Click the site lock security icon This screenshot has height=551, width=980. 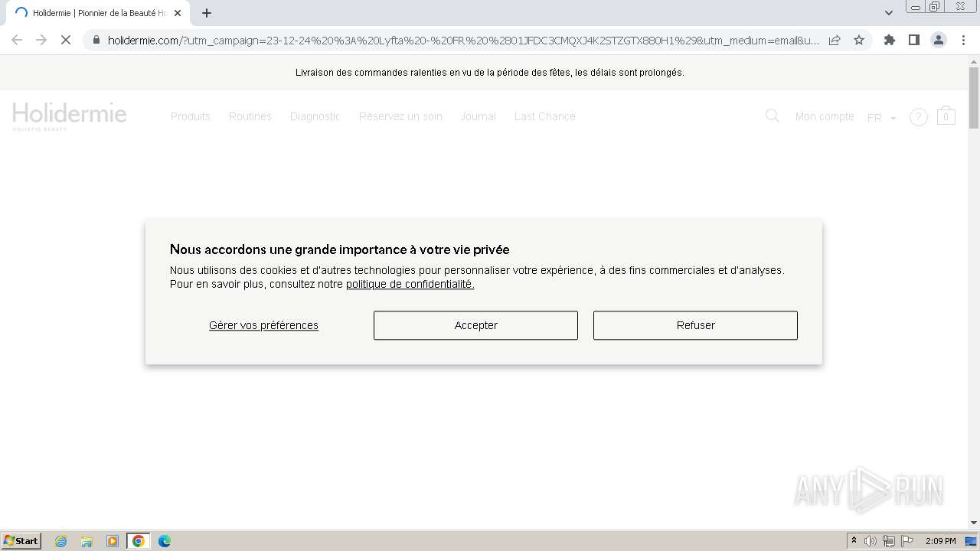[96, 40]
